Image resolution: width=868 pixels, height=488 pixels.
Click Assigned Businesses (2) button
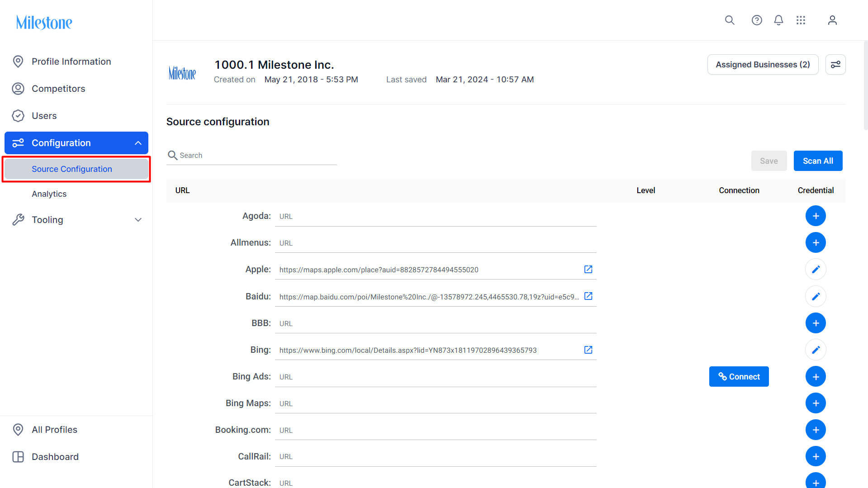pos(763,65)
